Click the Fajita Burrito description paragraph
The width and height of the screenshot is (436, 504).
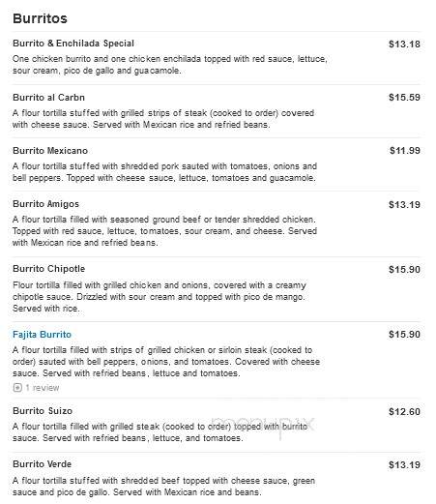click(166, 362)
